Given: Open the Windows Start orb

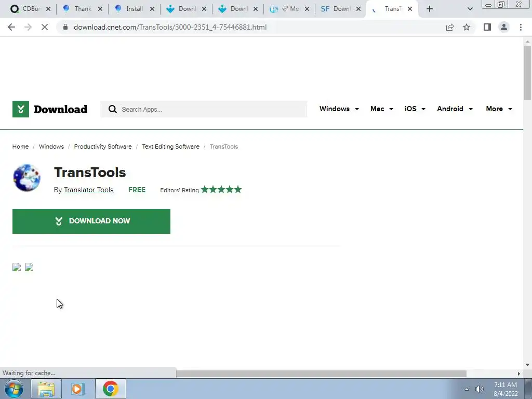Looking at the screenshot, I should click(14, 389).
